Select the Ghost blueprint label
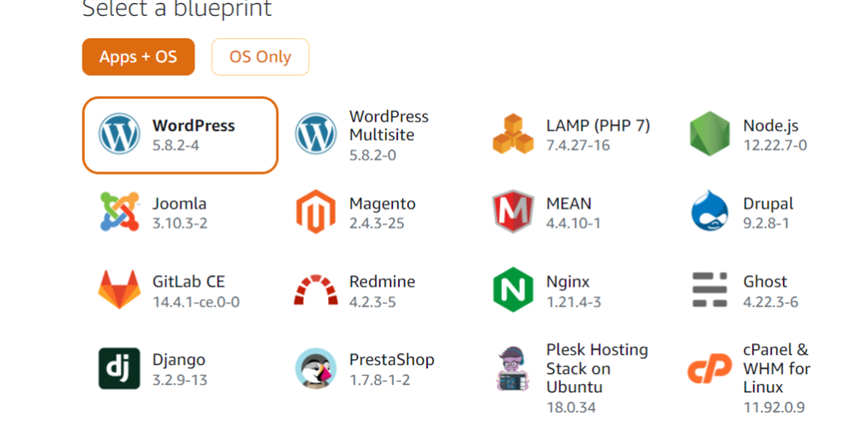Viewport: 850px width, 439px height. coord(765,282)
